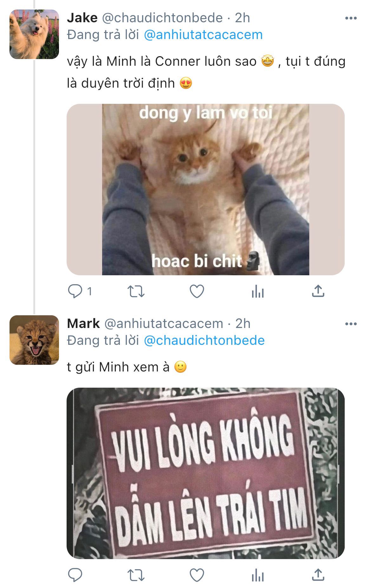
Task: Open Mark's cheetah cub profile picture
Action: (34, 340)
